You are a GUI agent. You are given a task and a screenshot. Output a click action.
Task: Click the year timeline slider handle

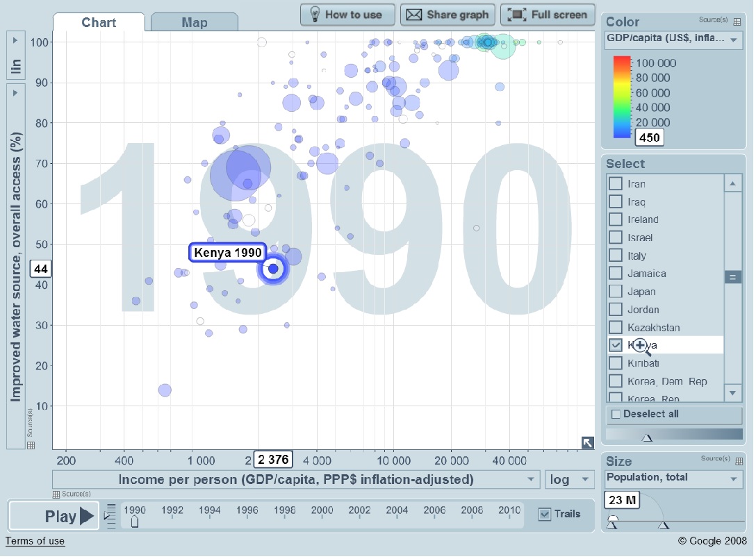[135, 522]
